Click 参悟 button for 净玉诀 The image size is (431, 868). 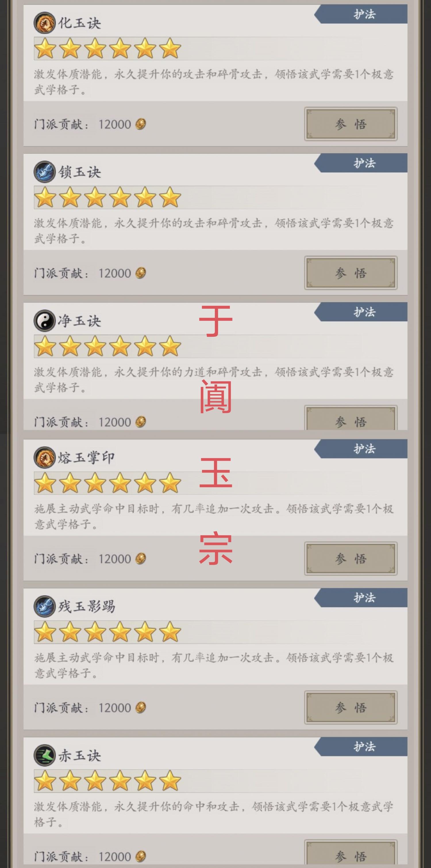(351, 418)
